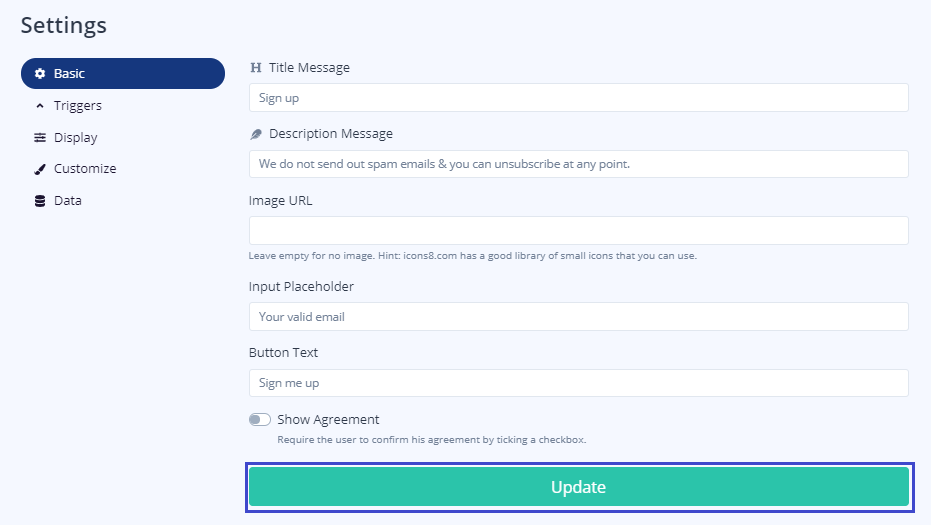Open the Triggers settings tab

[78, 106]
